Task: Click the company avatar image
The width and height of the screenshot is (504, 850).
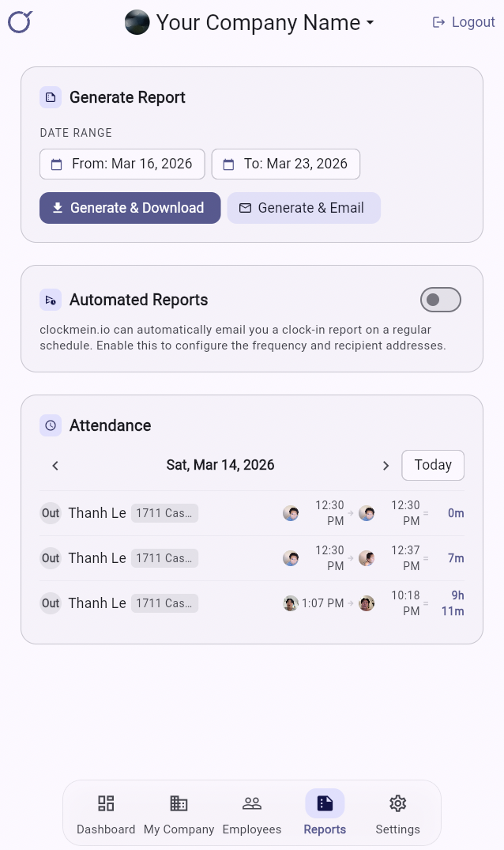Action: [137, 22]
